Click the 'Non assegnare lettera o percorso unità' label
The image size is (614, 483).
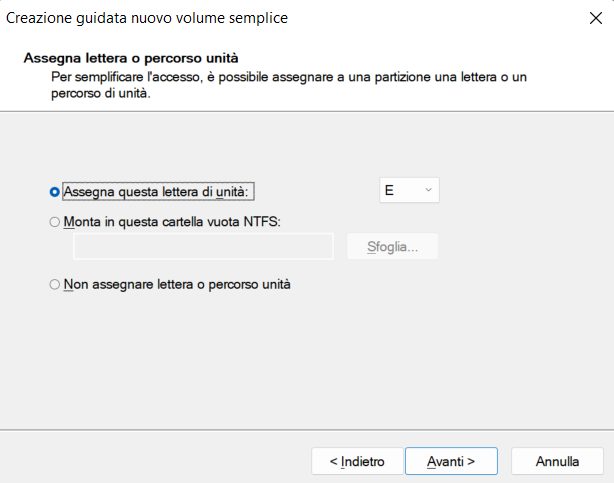pos(177,284)
